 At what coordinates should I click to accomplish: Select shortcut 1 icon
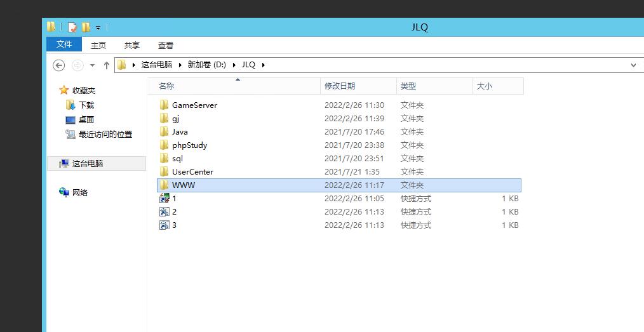pyautogui.click(x=164, y=199)
